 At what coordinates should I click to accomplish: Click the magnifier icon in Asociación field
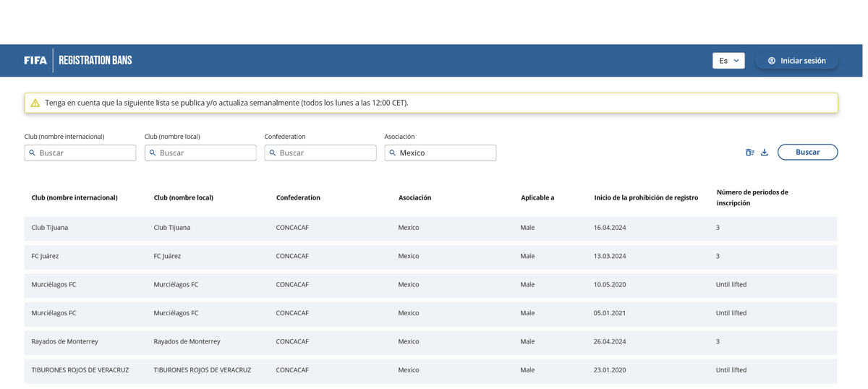coord(393,153)
